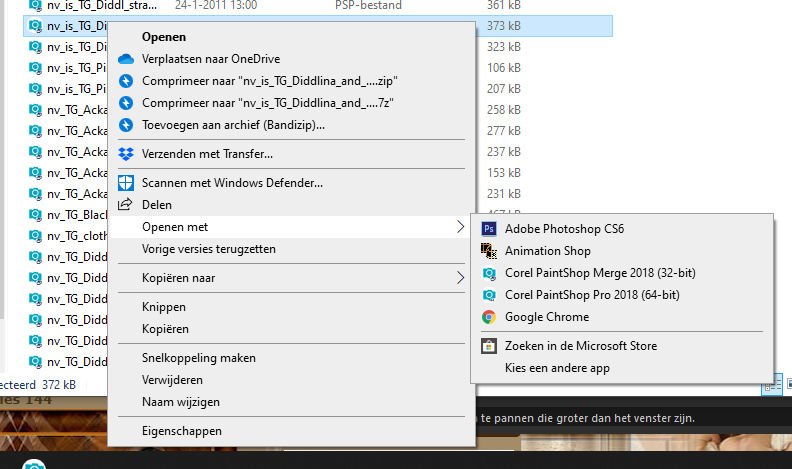792x469 pixels.
Task: Click Corel PaintShop Pro 2018 icon
Action: [x=488, y=295]
